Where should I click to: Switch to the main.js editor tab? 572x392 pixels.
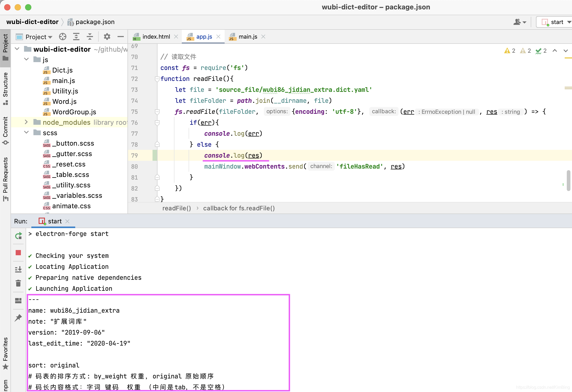click(248, 37)
